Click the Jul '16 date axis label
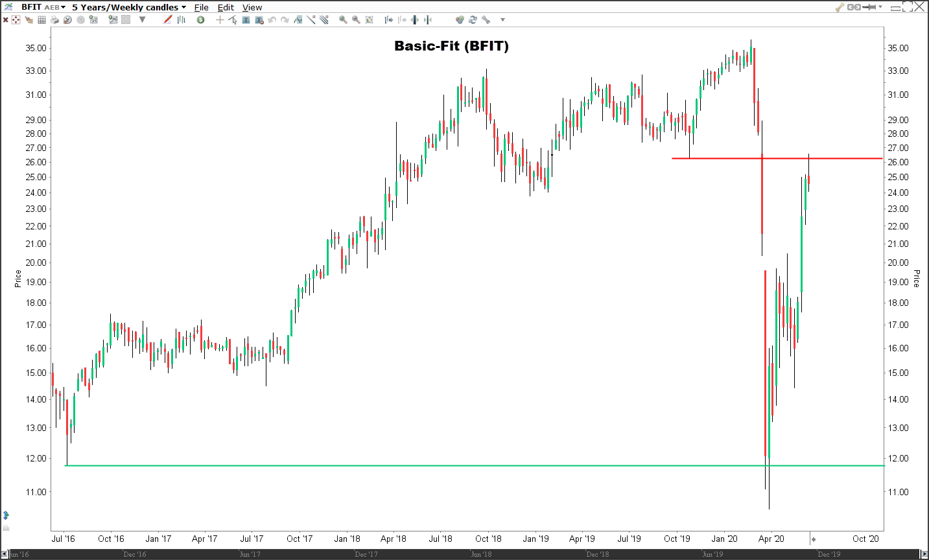This screenshot has width=929, height=560. (63, 539)
